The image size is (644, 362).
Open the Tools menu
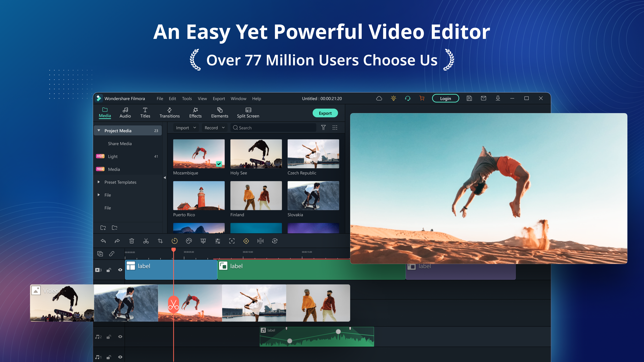coord(187,98)
